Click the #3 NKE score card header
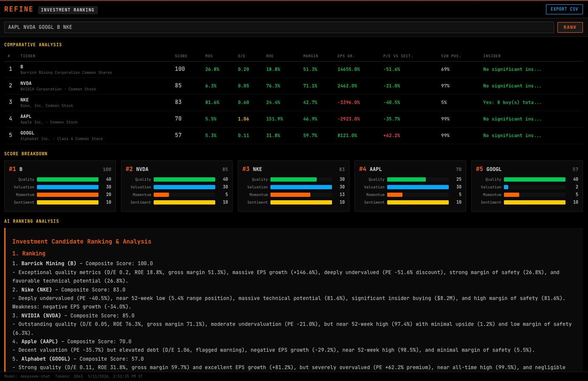 (293, 169)
